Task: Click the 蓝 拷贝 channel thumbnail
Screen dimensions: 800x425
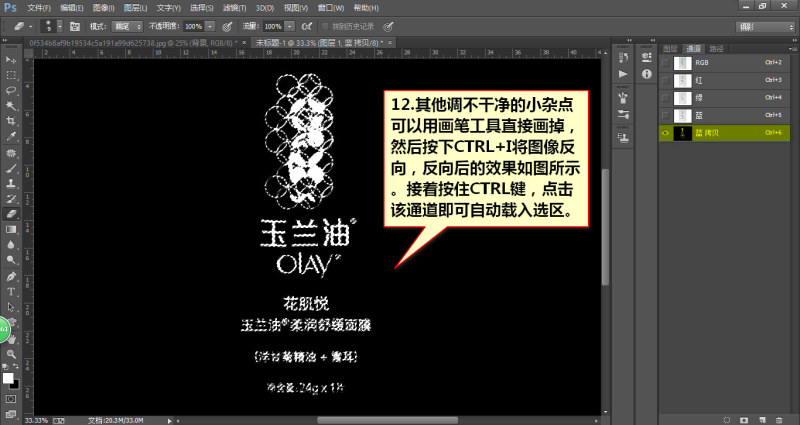Action: coord(682,133)
